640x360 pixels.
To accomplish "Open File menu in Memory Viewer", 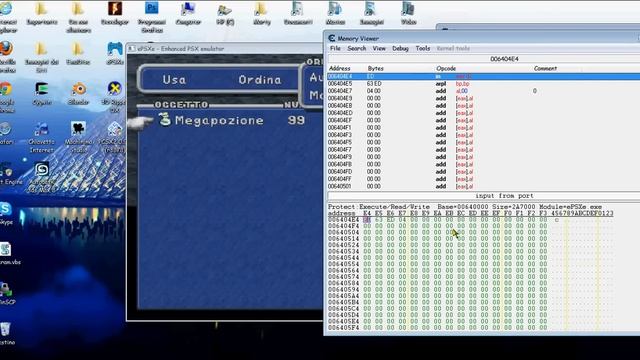I will click(x=335, y=48).
